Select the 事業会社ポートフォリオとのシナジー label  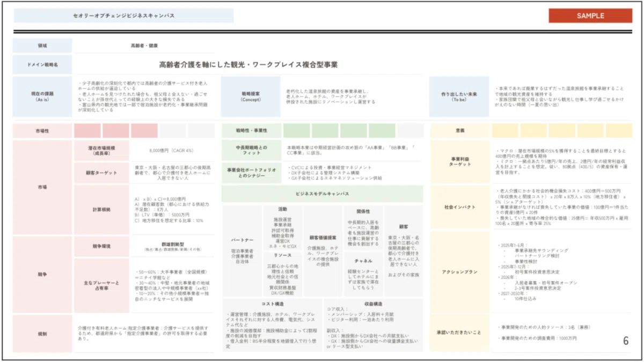pos(251,172)
